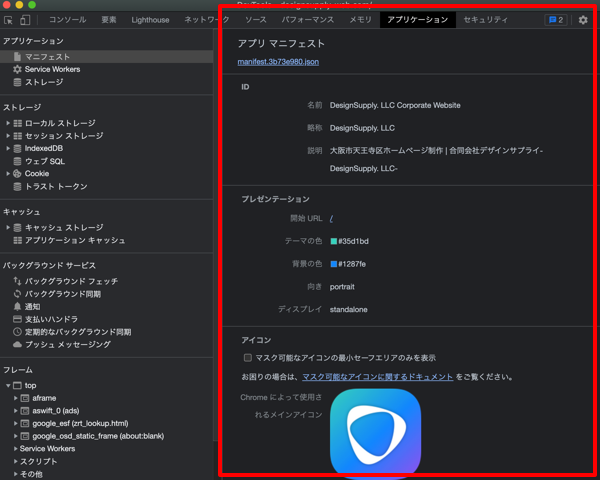The image size is (600, 480).
Task: Open the issues counter badge showing 2
Action: click(x=556, y=20)
